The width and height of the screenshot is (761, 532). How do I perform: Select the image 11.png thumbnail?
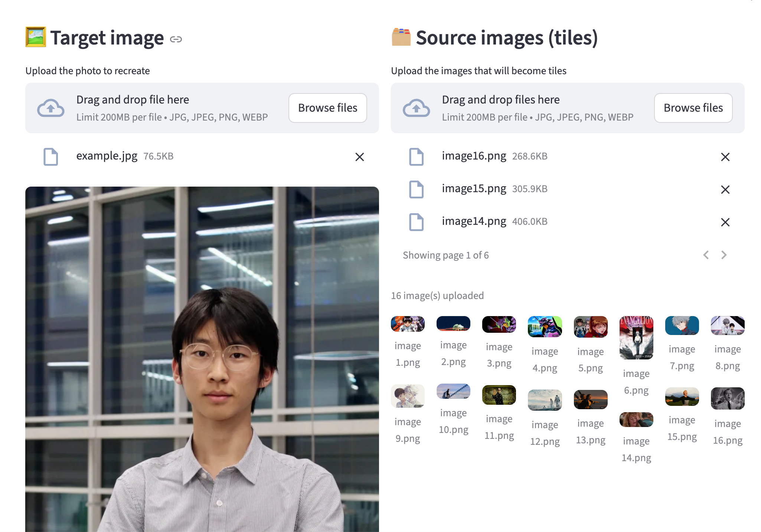point(499,395)
